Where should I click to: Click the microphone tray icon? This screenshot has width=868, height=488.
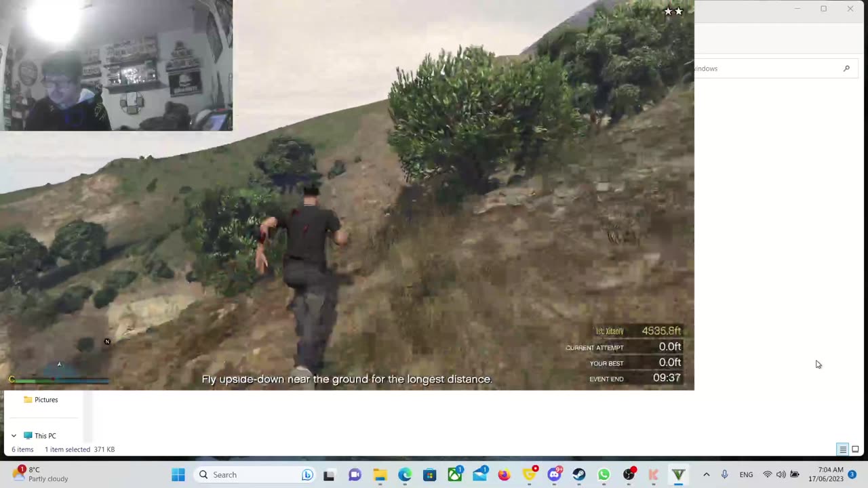[724, 474]
